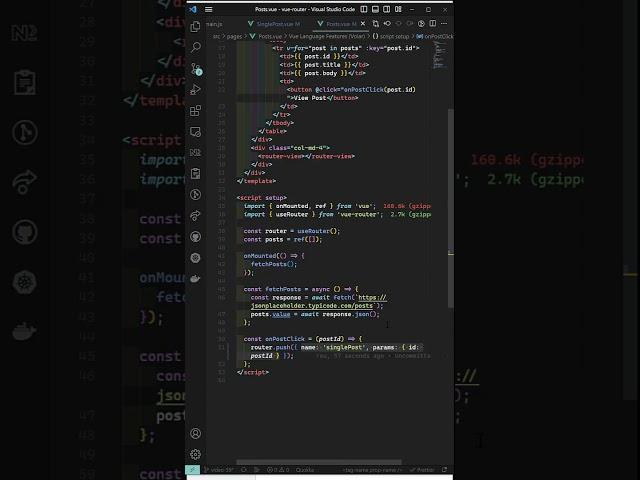640x480 pixels.
Task: Click the 'singlePost' string in router.push
Action: coord(344,347)
